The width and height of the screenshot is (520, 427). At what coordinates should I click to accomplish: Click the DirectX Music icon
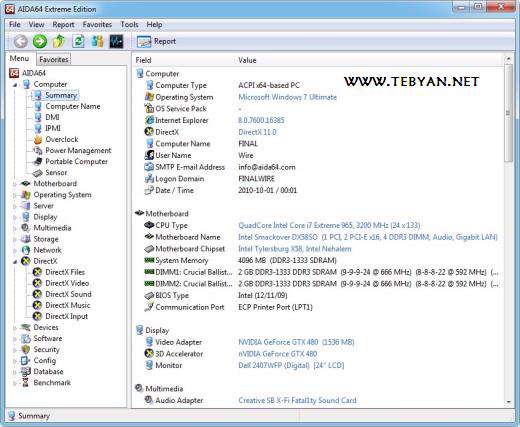(37, 305)
